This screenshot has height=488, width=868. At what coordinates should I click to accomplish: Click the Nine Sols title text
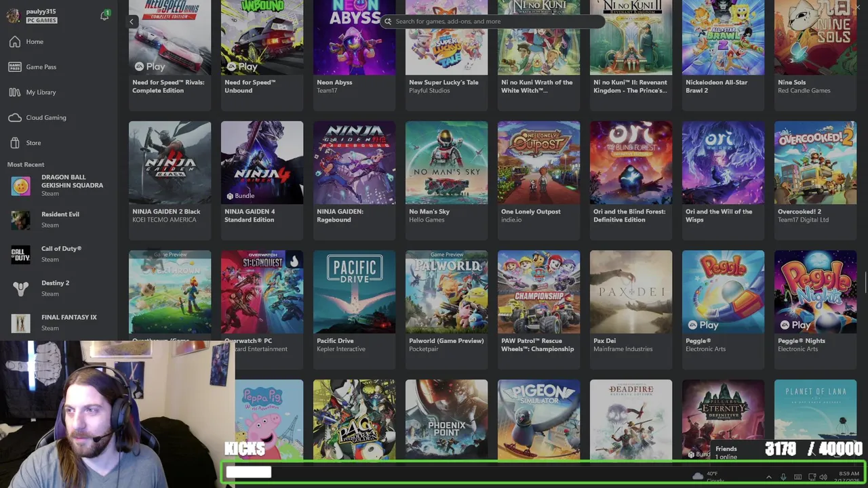coord(792,83)
